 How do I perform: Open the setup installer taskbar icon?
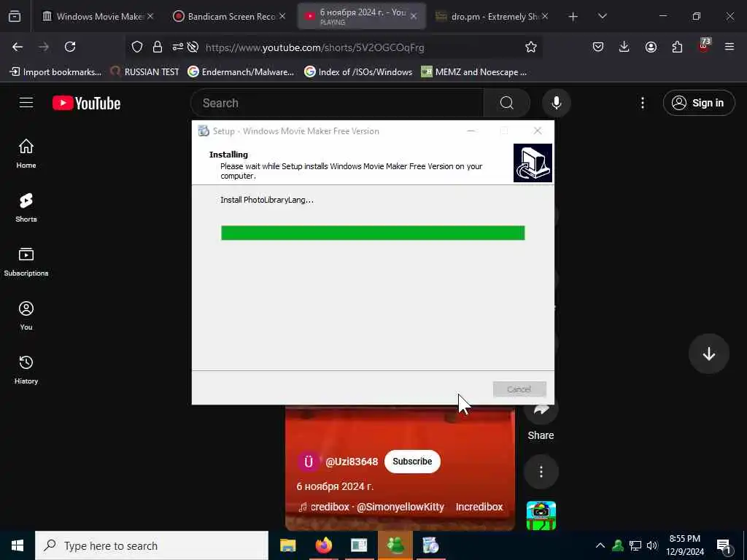[x=431, y=545]
